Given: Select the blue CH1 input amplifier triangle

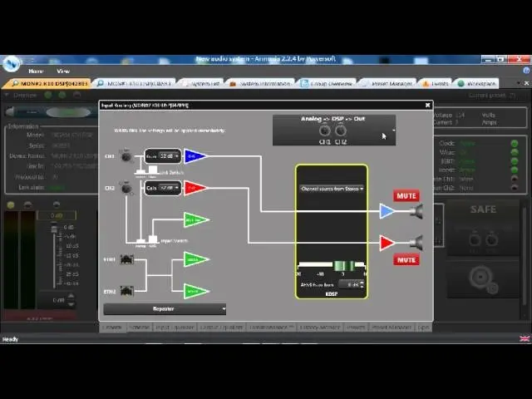Looking at the screenshot, I should pos(195,156).
